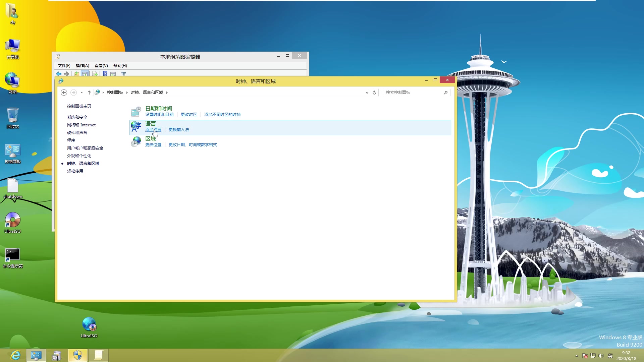This screenshot has height=362, width=644.
Task: Click the 英 input method indicator
Action: 610,356
